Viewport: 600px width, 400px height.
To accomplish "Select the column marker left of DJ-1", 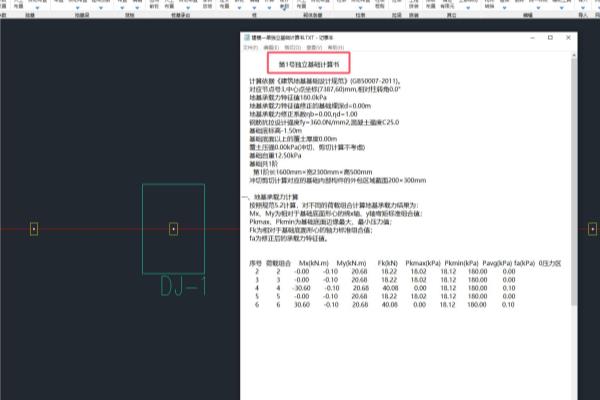I will pos(34,229).
